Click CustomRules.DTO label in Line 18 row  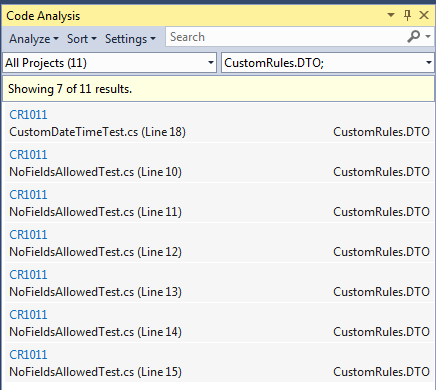(x=381, y=132)
